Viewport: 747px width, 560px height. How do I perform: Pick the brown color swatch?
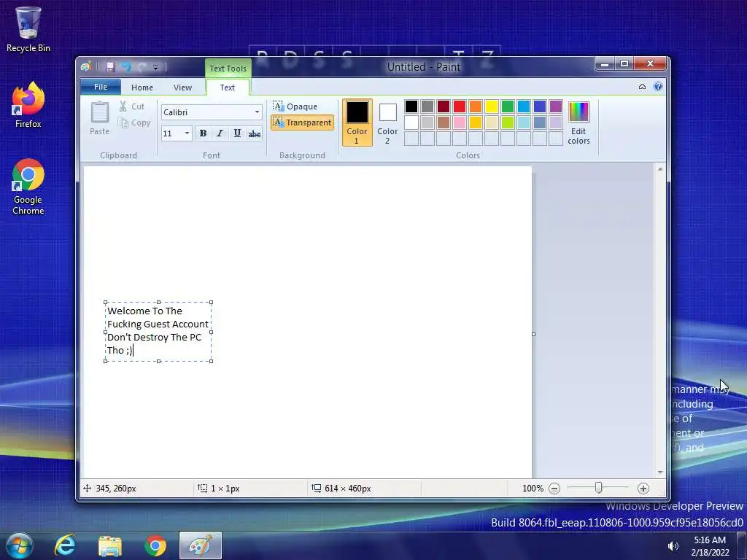(x=444, y=122)
